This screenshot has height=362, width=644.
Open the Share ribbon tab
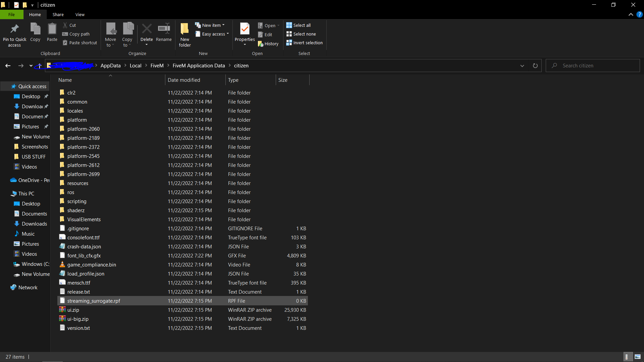(58, 14)
